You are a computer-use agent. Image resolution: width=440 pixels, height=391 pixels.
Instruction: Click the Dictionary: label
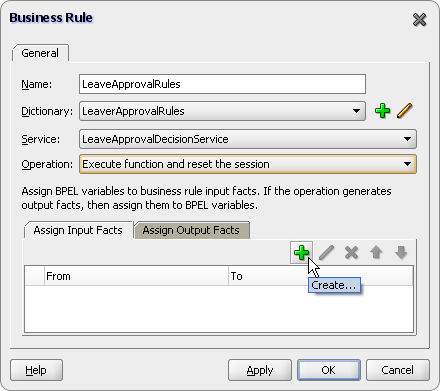[x=47, y=111]
